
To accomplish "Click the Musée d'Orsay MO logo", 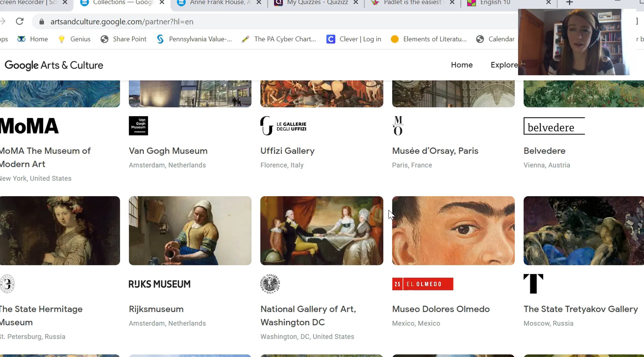I will 398,126.
